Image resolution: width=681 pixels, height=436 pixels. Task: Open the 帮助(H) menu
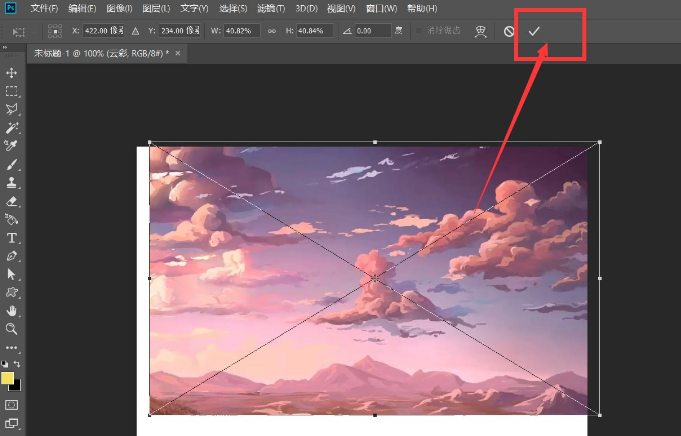tap(422, 8)
